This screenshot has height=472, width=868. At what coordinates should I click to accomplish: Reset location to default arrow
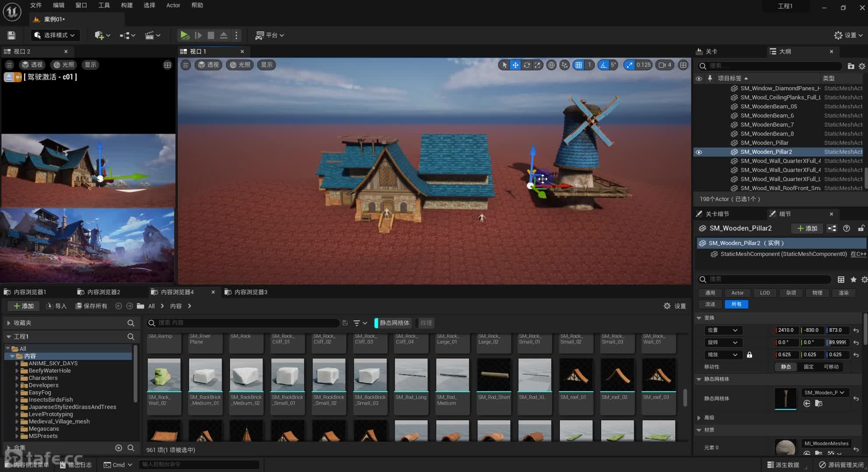point(856,330)
